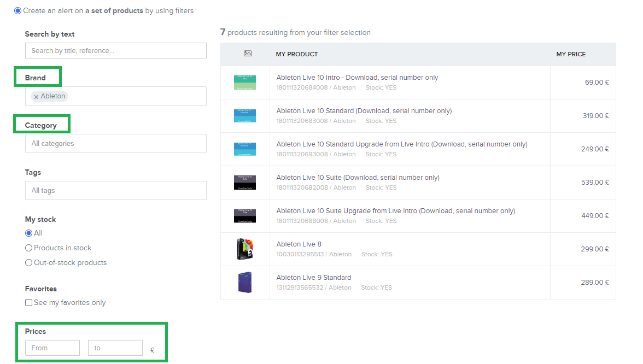Screen dimensions: 643x364
Task: Click 'Ableton Live 9 Standard' product title
Action: point(314,278)
